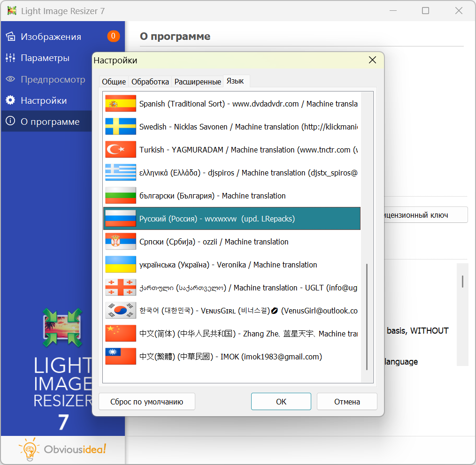The height and width of the screenshot is (465, 476).
Task: Select українська (Україна) language row
Action: coord(231,265)
